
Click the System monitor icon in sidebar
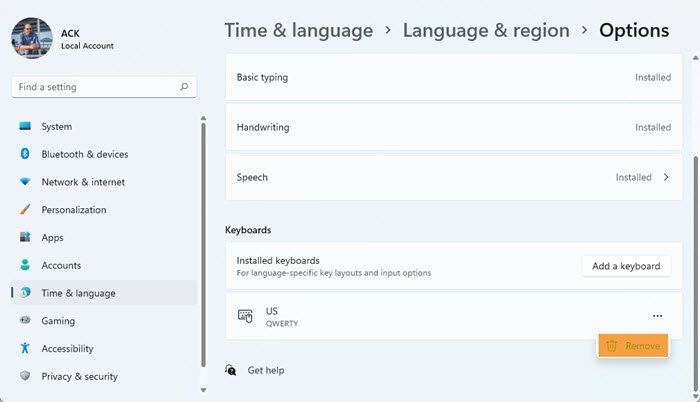25,127
